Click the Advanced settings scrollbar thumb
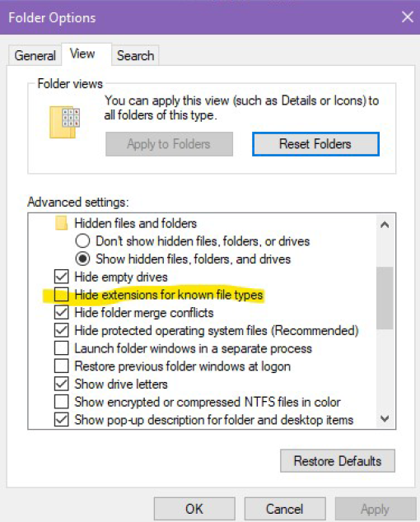420x522 pixels. click(x=385, y=298)
